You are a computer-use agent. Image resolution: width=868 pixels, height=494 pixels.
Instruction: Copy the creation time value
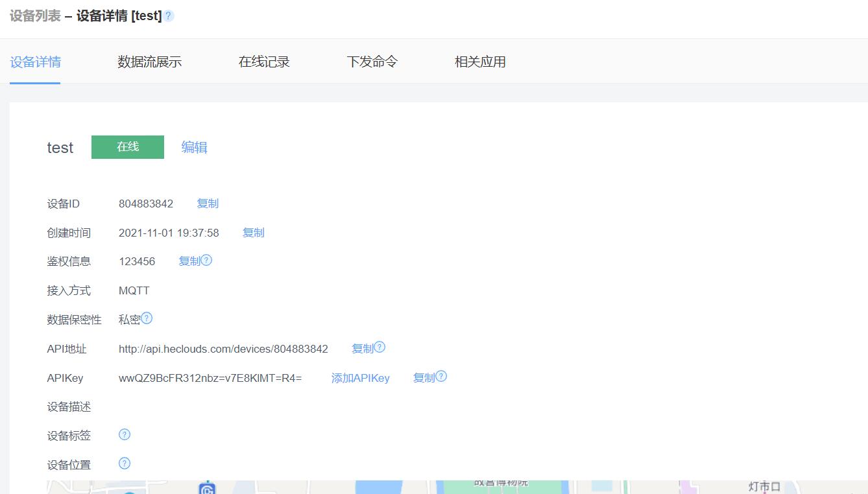(x=253, y=232)
